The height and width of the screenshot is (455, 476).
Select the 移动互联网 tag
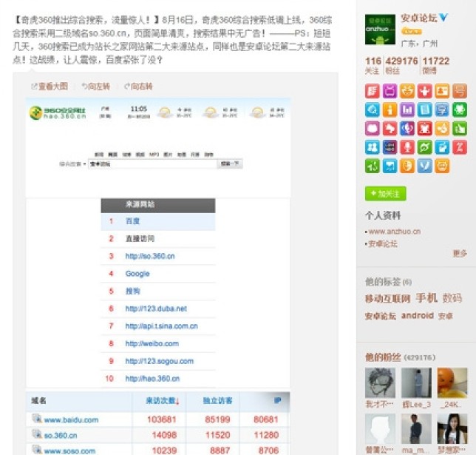pyautogui.click(x=387, y=298)
